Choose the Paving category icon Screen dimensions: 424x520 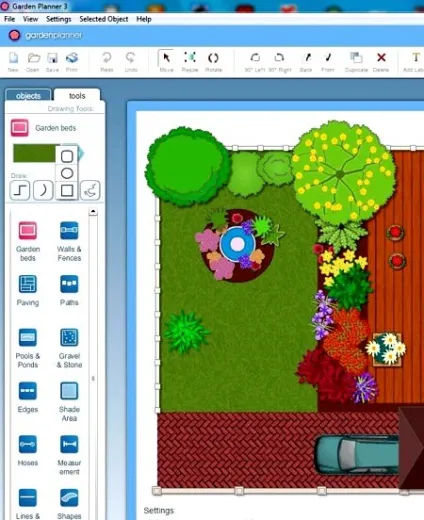[x=28, y=284]
